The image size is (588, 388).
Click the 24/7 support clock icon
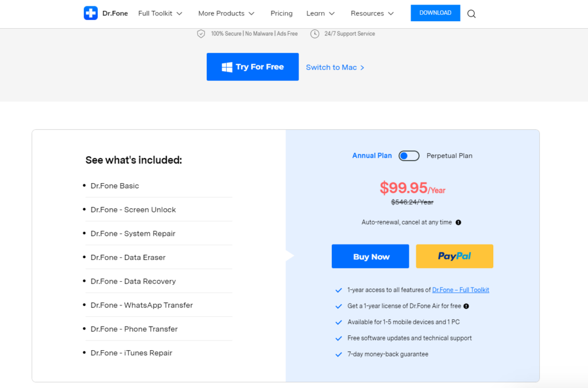coord(315,34)
